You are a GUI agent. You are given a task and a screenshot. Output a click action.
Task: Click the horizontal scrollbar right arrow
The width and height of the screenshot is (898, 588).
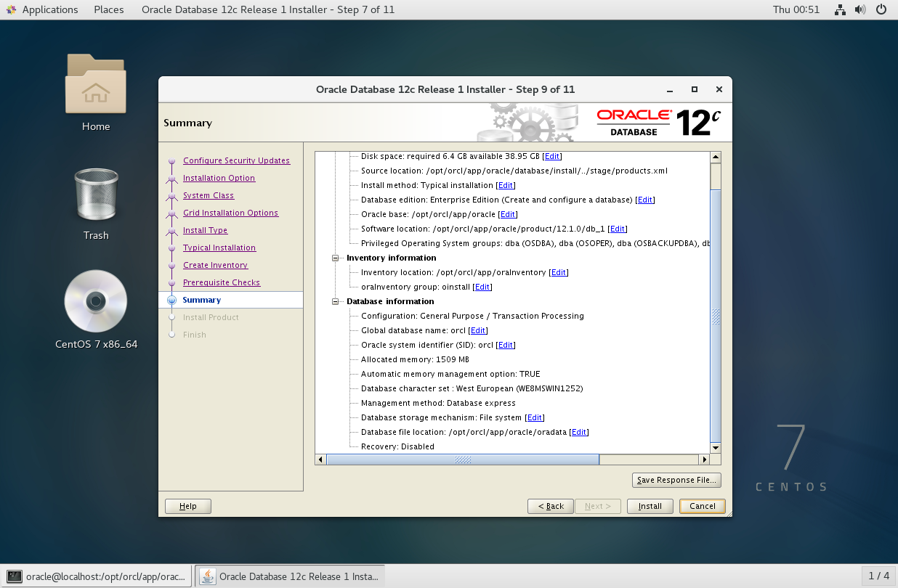point(703,460)
